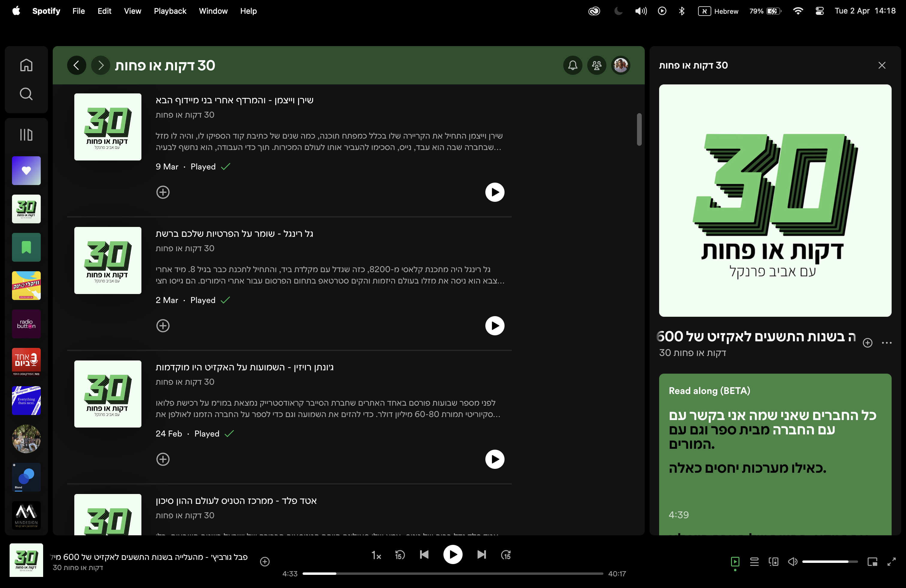906x588 pixels.
Task: Open Your Episodes bookmark item
Action: (26, 247)
